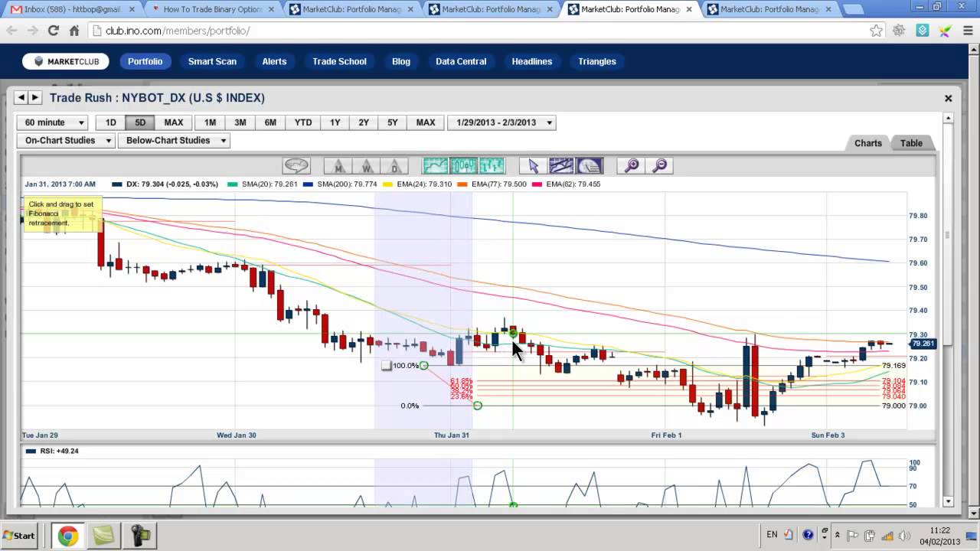The height and width of the screenshot is (551, 980).
Task: Expand the On-Chart Studies dropdown
Action: tap(66, 140)
